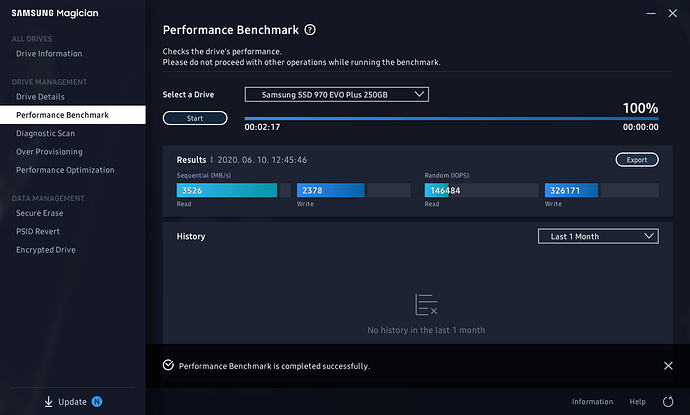
Task: Open the Select a Drive dropdown
Action: [336, 95]
